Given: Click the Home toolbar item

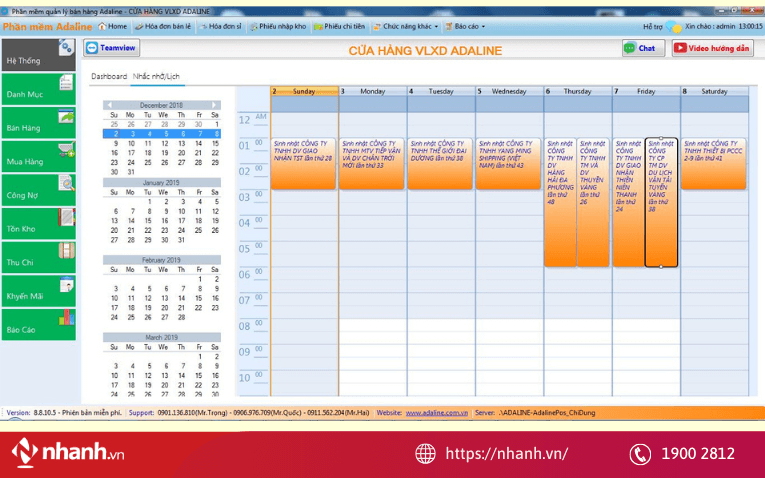Looking at the screenshot, I should click(x=113, y=26).
